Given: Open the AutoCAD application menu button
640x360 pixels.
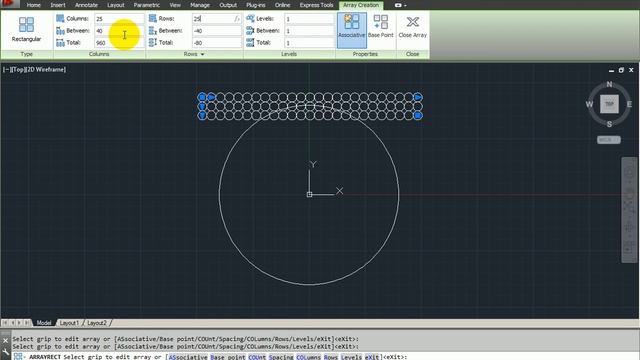Looking at the screenshot, I should 9,4.
